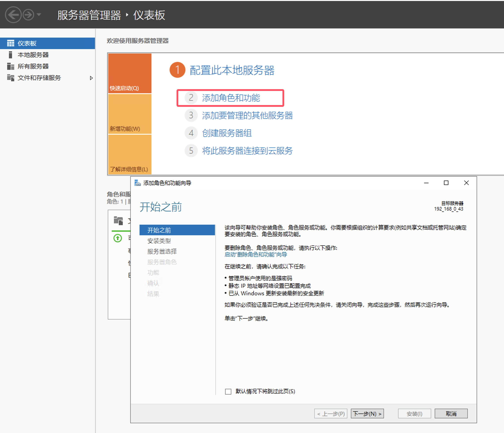Click the wizard title bar icon
Screen dimensions: 504x433
point(138,183)
